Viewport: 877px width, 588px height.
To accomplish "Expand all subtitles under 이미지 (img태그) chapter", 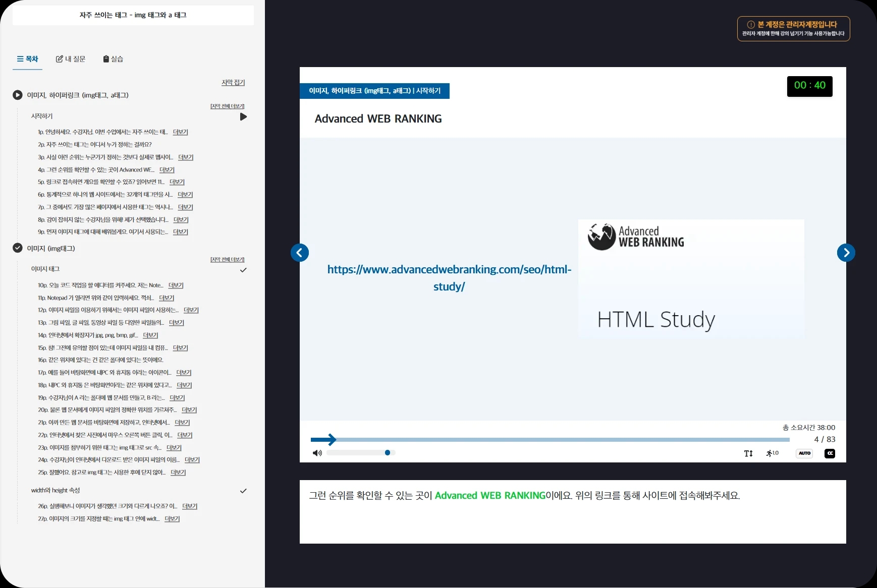I will [228, 259].
